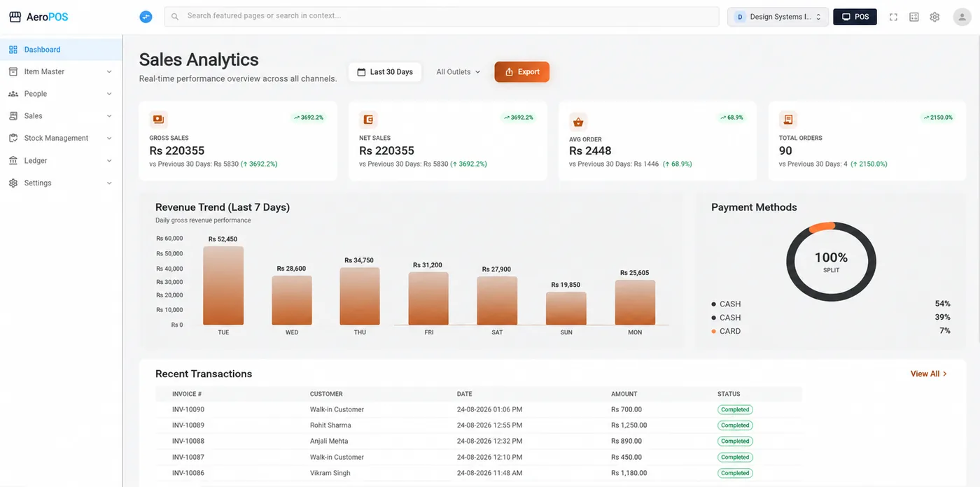Click the Completed status for INV-10087

(x=735, y=458)
